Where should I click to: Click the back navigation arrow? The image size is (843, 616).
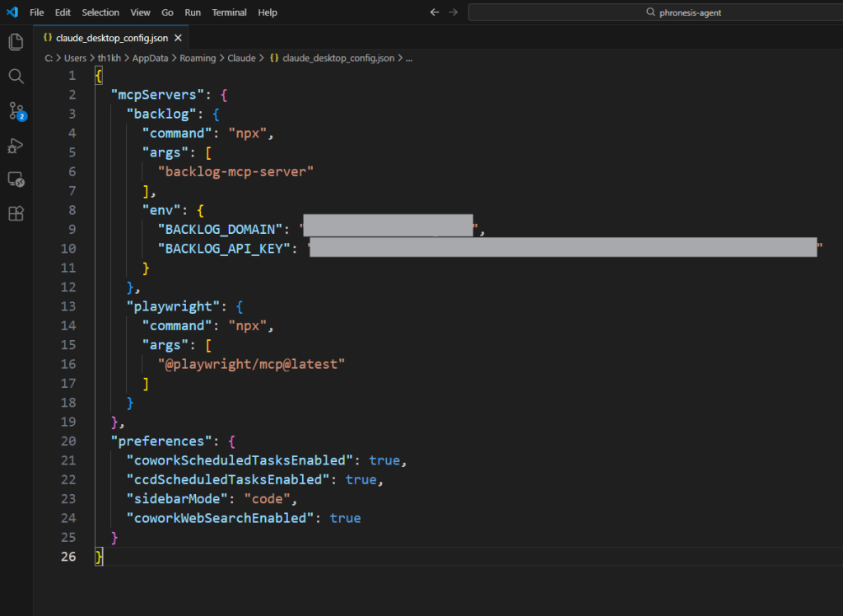tap(434, 12)
